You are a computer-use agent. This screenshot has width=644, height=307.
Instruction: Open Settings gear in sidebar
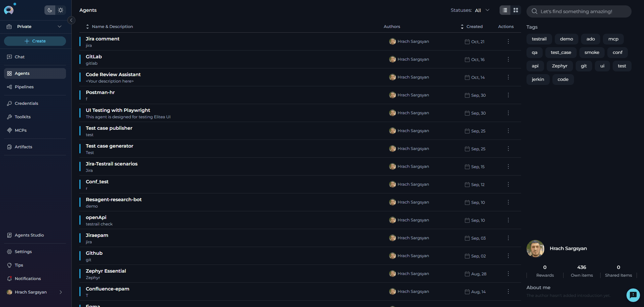click(35, 252)
